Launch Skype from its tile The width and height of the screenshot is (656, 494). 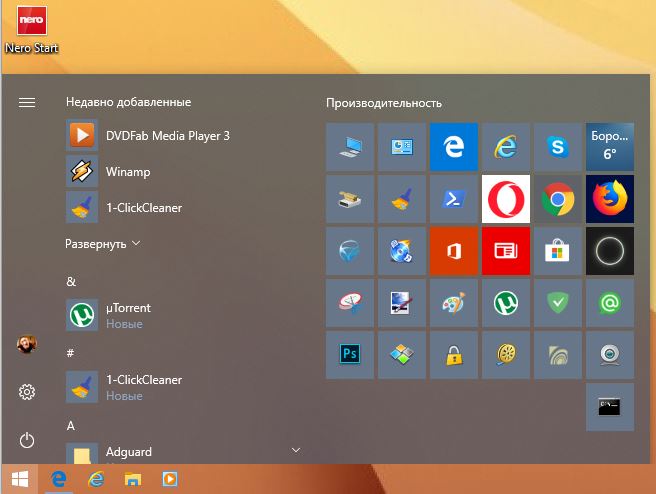tap(557, 147)
